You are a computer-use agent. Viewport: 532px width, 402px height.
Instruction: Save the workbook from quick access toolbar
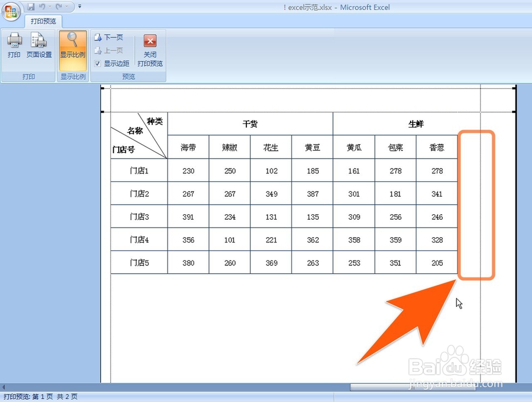point(31,6)
